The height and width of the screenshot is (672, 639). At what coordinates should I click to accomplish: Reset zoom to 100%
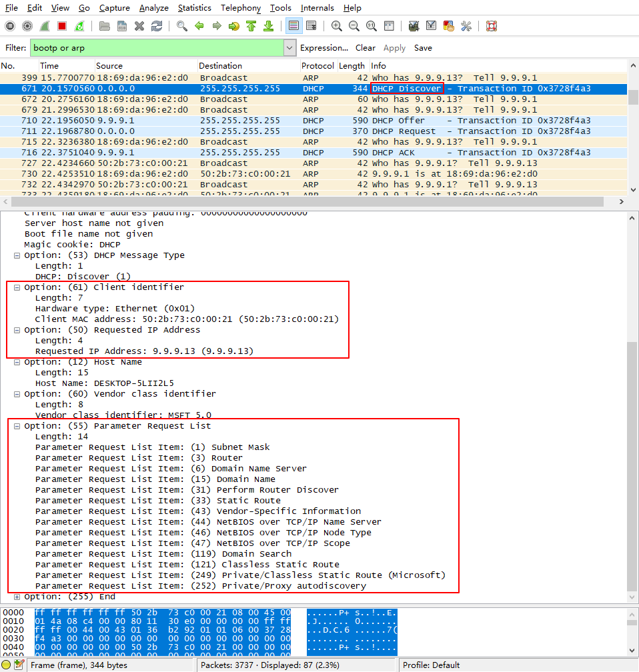[372, 26]
